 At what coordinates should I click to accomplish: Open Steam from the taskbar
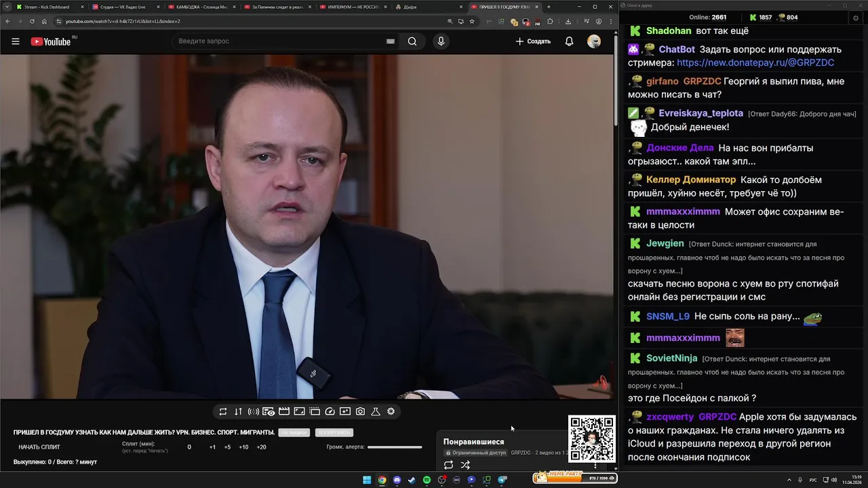click(412, 480)
